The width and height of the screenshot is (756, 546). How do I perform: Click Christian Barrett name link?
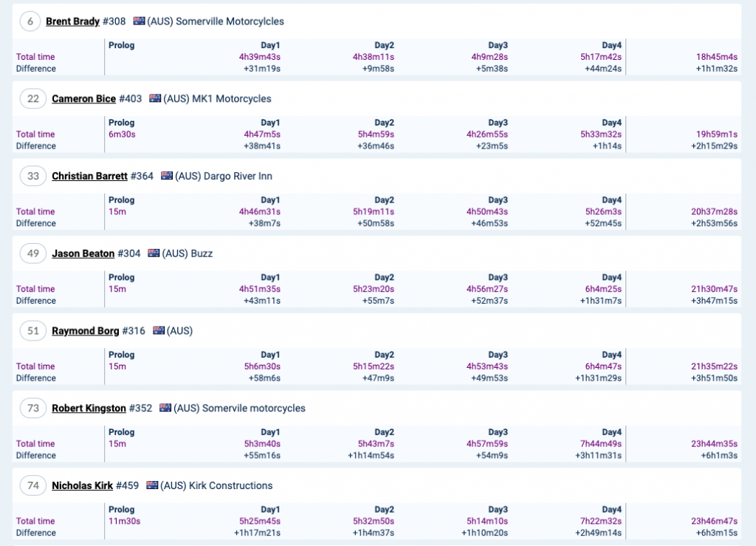[x=89, y=176]
